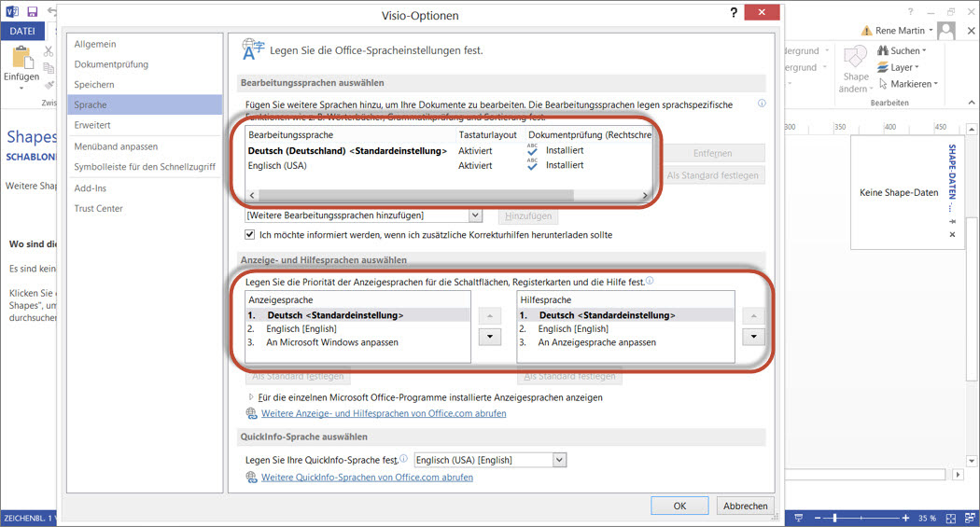Image resolution: width=980 pixels, height=527 pixels.
Task: Click info icon after Anzeigesprachen priority text
Action: pyautogui.click(x=650, y=281)
